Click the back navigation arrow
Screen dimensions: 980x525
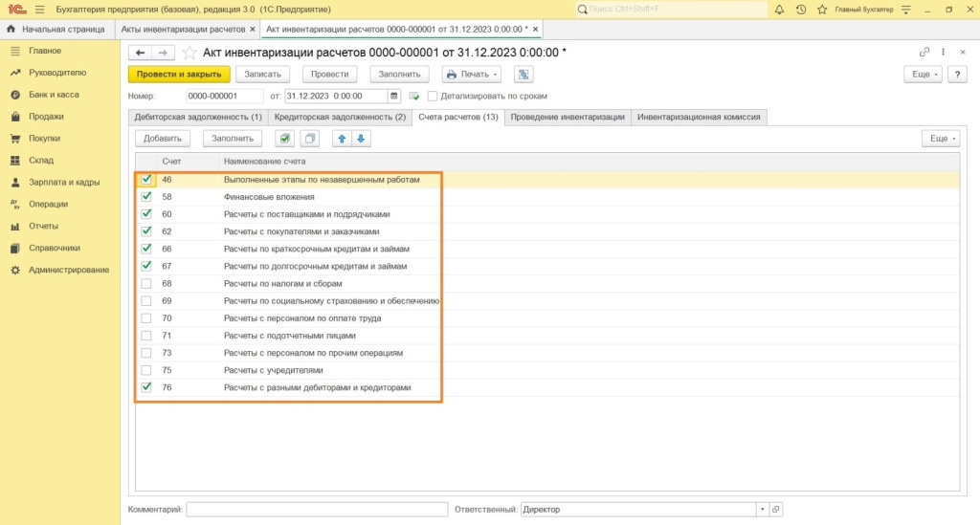coord(141,53)
